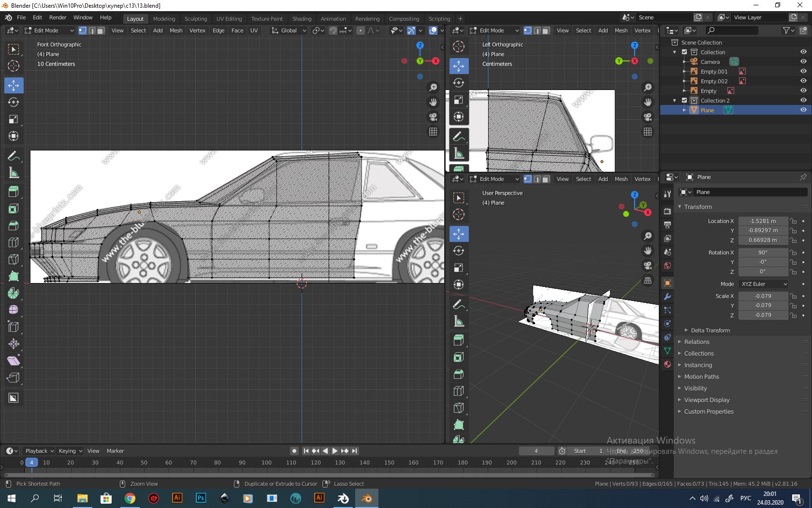The height and width of the screenshot is (508, 812).
Task: Open the Modifier properties wrench tab
Action: coord(667,297)
